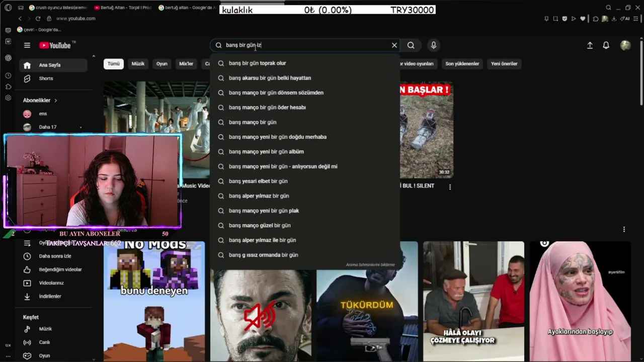Open 'Beğendiğim videolar' in the sidebar
644x362 pixels.
click(54, 269)
